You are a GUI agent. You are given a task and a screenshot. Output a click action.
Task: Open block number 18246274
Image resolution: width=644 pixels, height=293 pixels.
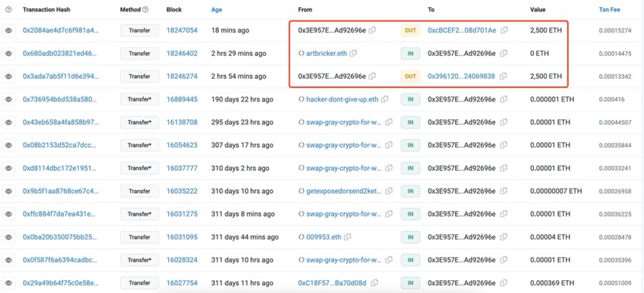coord(182,76)
